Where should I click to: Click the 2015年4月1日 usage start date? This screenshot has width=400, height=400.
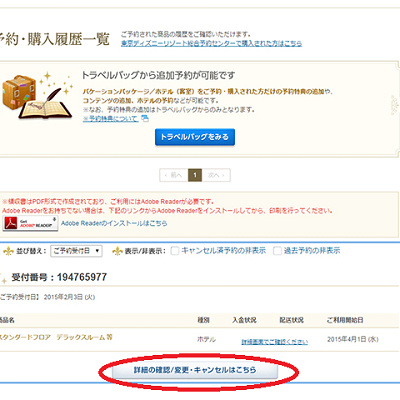[x=353, y=339]
